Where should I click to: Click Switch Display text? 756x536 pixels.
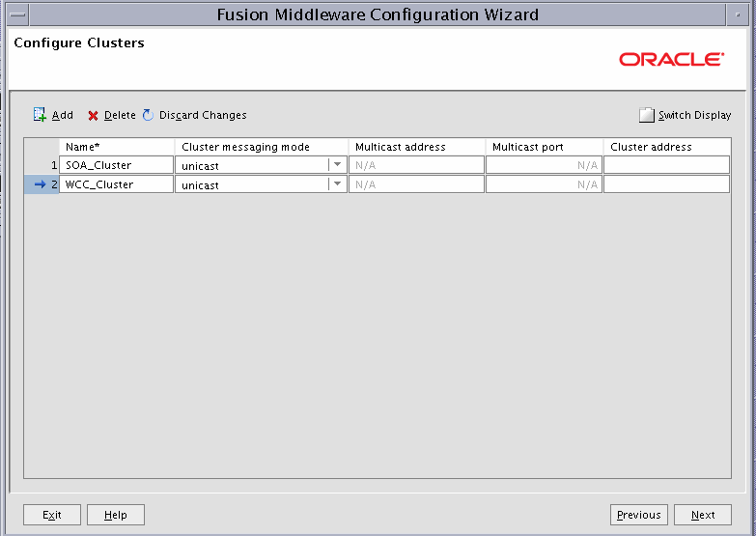point(695,115)
